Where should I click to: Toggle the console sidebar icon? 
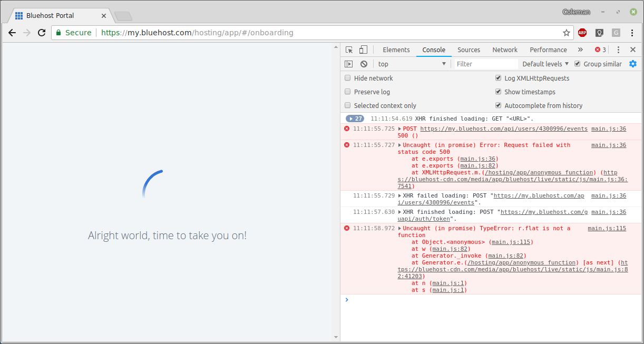(x=348, y=64)
